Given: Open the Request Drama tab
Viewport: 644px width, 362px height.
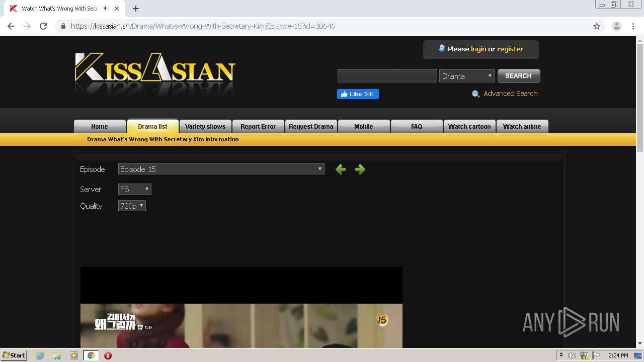Looking at the screenshot, I should [311, 126].
